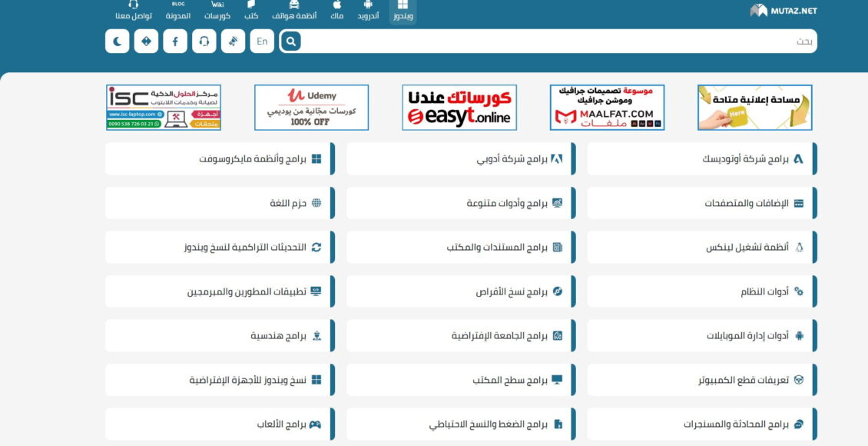The height and width of the screenshot is (446, 868).
Task: Open the Udemy free courses banner
Action: 311,107
